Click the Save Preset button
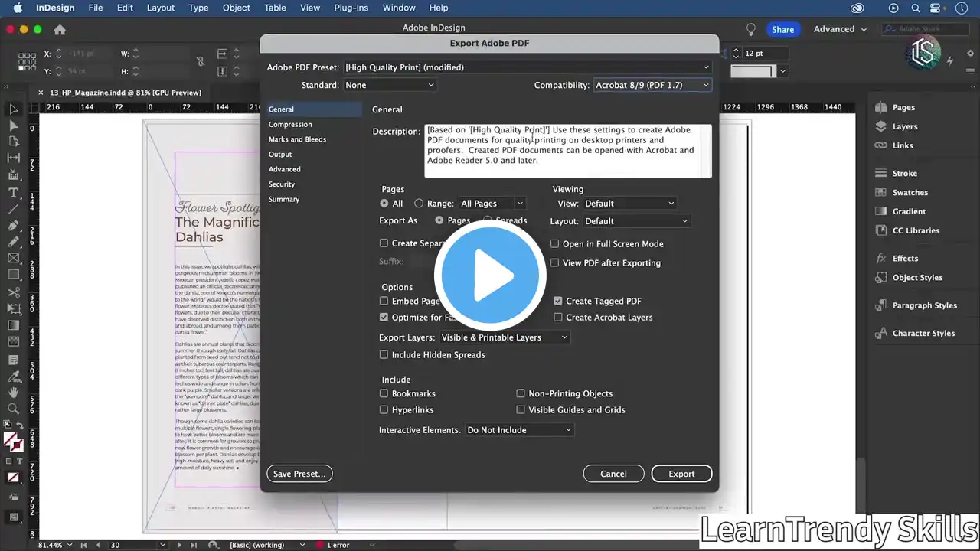The image size is (980, 551). [x=299, y=474]
